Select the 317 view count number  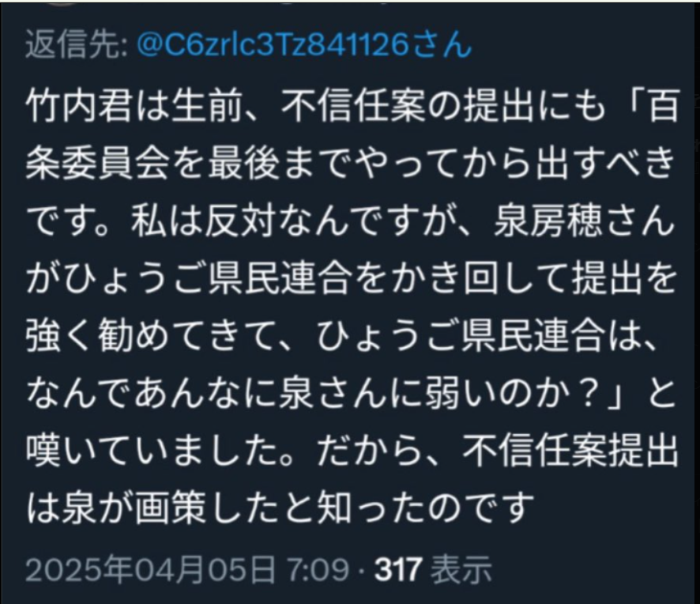click(398, 570)
